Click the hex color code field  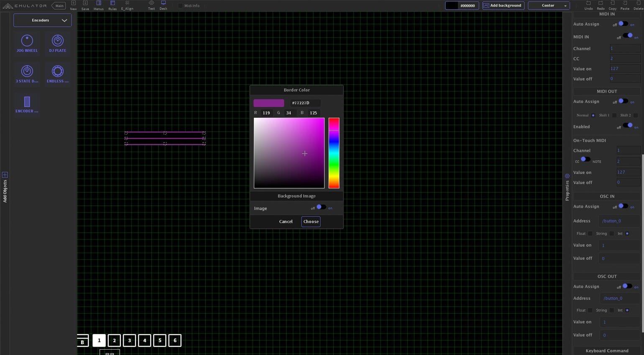coord(305,103)
